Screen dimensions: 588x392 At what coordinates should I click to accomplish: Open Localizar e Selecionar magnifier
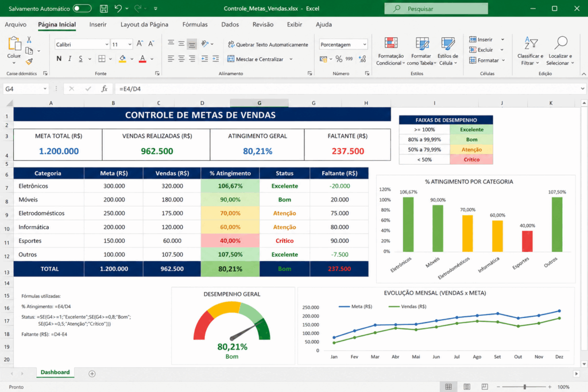560,51
